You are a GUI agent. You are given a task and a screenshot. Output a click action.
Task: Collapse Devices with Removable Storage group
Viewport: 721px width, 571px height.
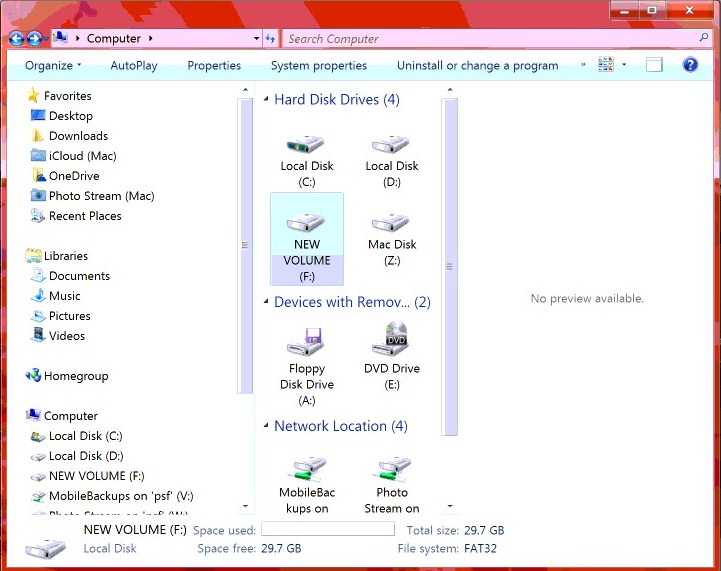click(x=266, y=302)
